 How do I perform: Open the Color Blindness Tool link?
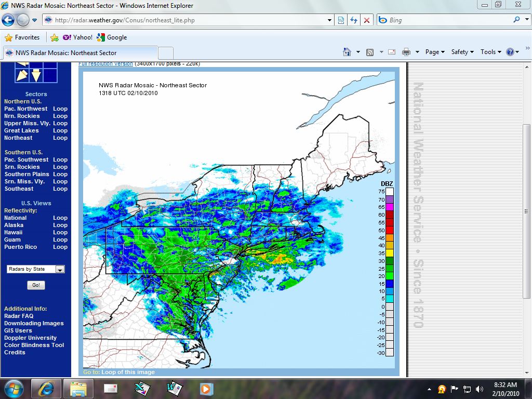(34, 345)
